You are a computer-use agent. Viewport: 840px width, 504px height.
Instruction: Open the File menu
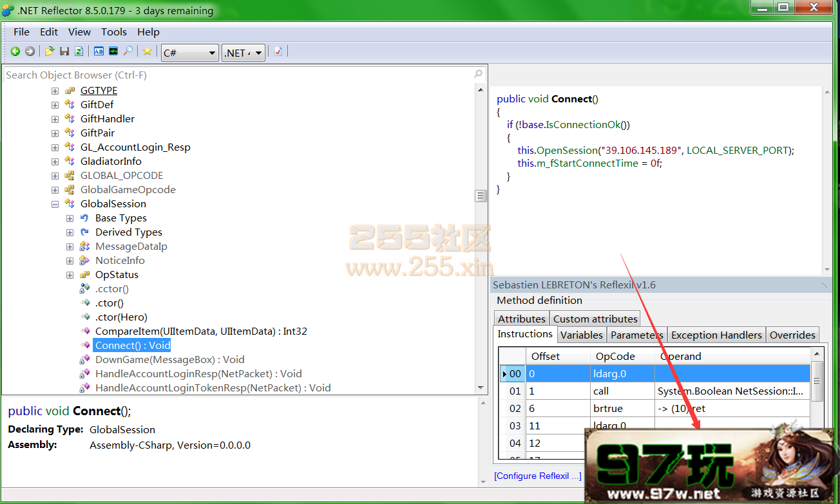click(21, 32)
